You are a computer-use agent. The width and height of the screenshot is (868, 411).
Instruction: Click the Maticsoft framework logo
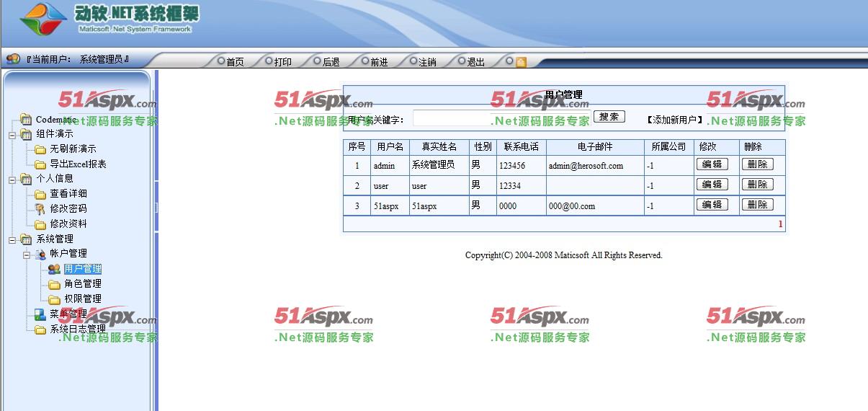point(43,19)
